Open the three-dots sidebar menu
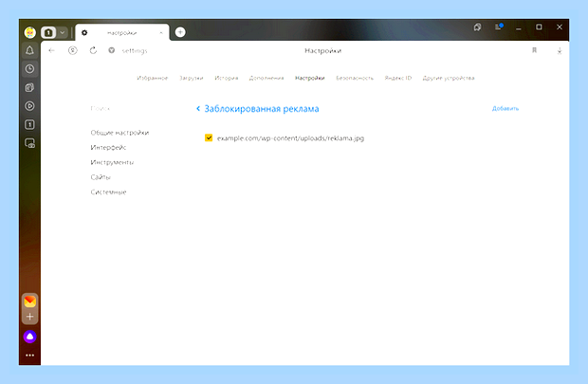 [x=30, y=356]
